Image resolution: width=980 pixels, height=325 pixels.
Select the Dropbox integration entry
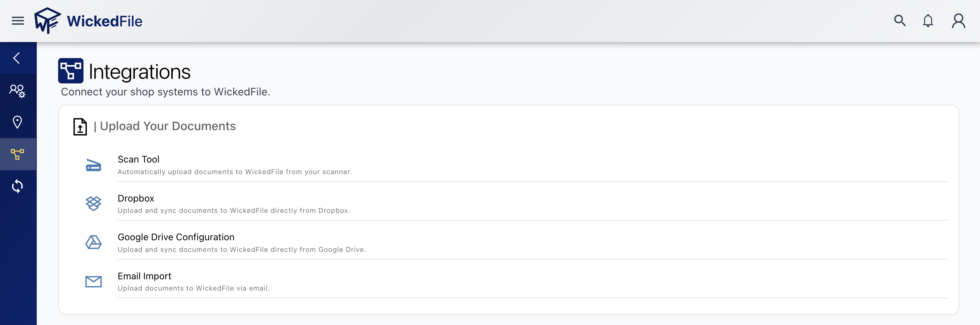136,198
